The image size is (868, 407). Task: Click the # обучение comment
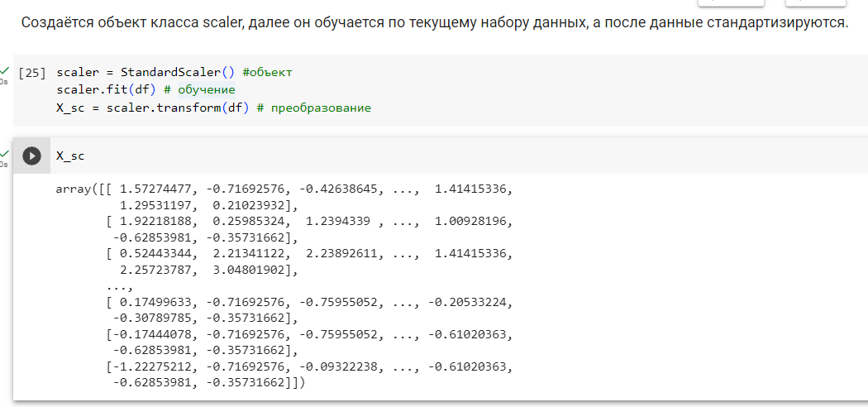point(200,89)
